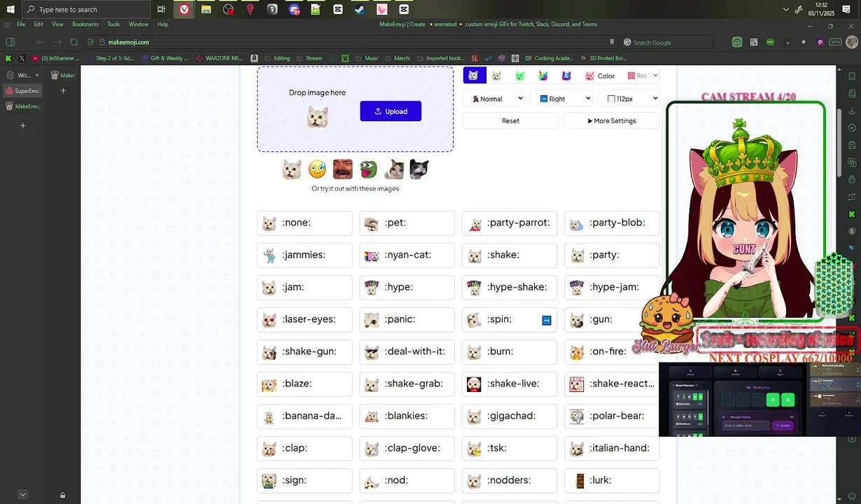The image size is (861, 504).
Task: Try the teary smiling emoji sample image
Action: tap(317, 169)
